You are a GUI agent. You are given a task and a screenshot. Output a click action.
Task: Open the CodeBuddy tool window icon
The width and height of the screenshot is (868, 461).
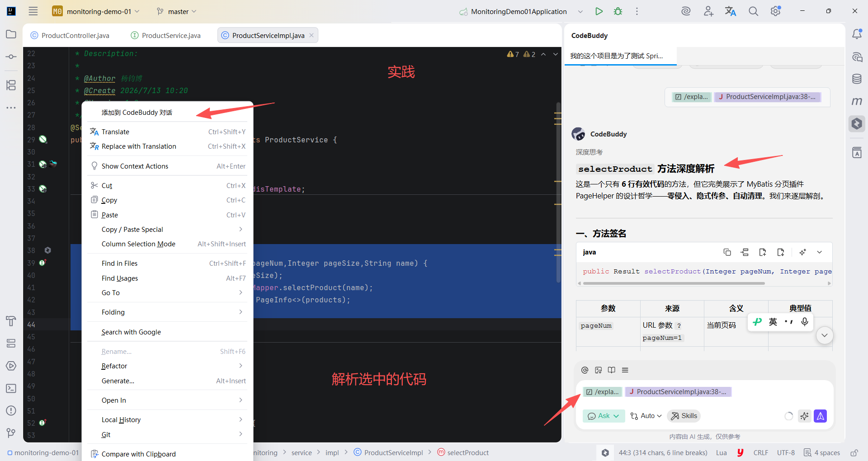pos(857,123)
